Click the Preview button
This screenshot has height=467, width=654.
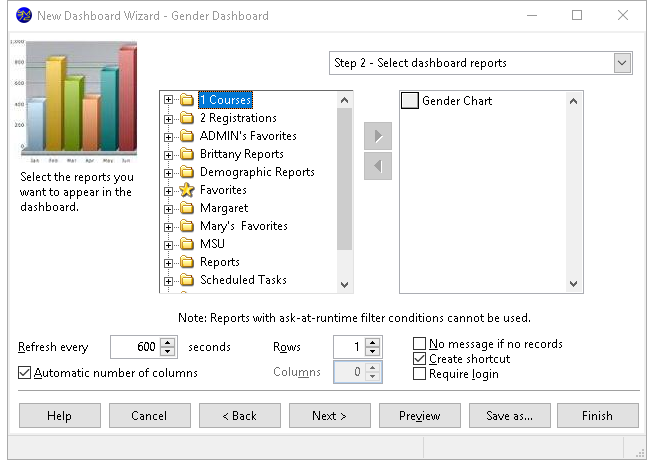420,415
